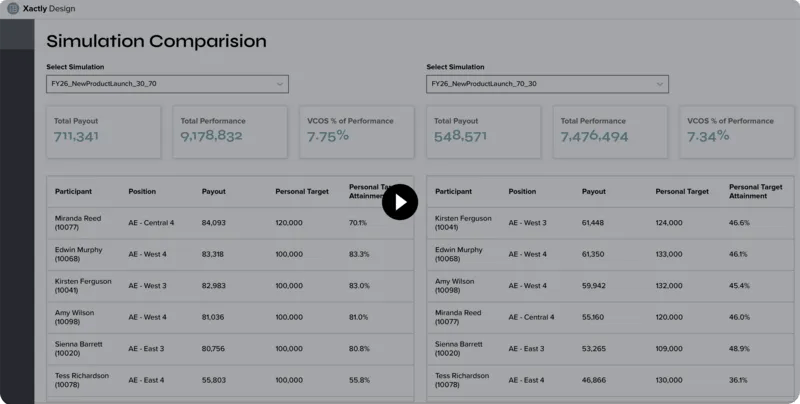The image size is (800, 404).
Task: Click attainment value 70.1%
Action: coord(358,223)
